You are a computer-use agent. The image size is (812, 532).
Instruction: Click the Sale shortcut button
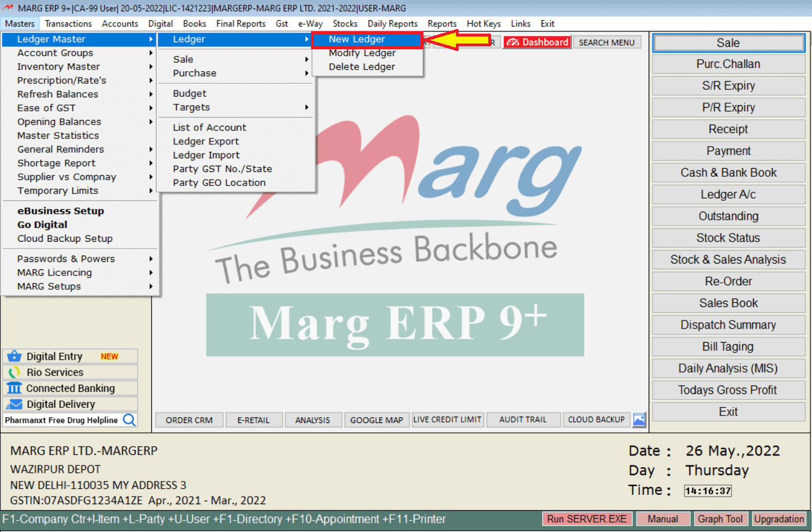729,43
